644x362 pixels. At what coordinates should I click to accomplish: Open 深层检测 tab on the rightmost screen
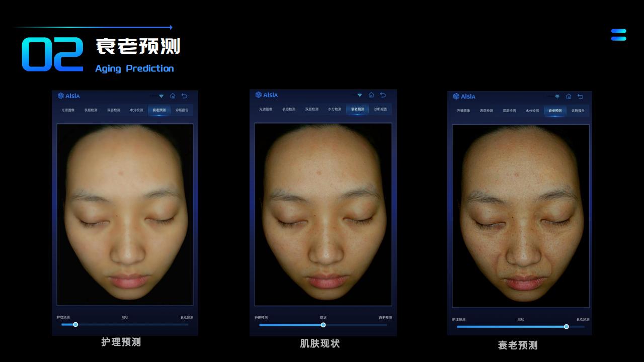coord(509,111)
